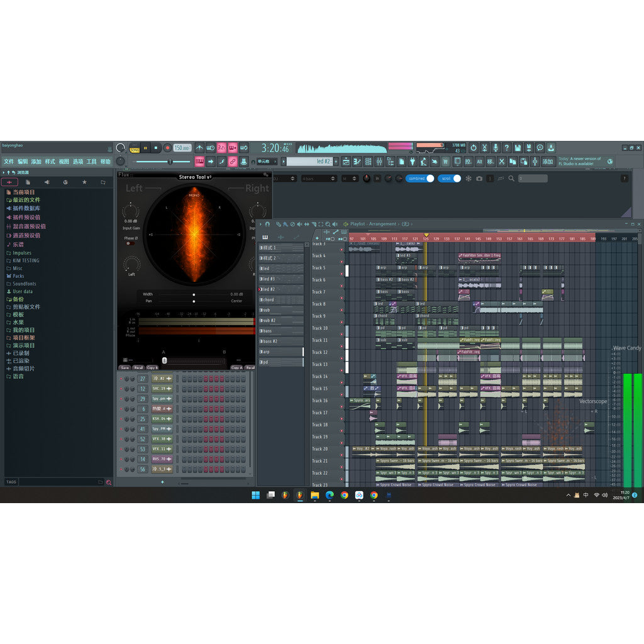Click the 添加 button in top toolbar
The height and width of the screenshot is (644, 644).
(x=548, y=162)
